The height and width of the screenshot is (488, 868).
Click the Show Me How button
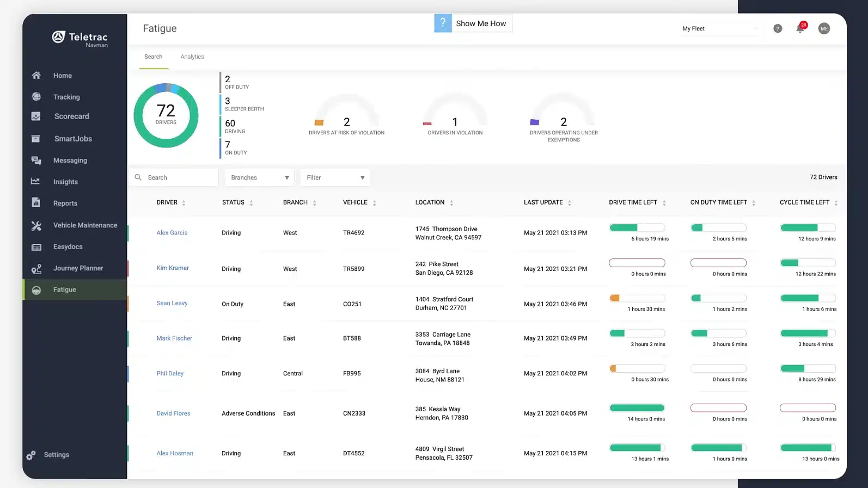point(473,23)
